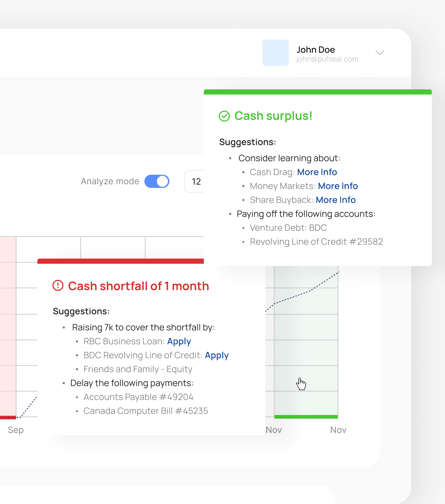Click the Venture Debt: BDC item

pyautogui.click(x=288, y=228)
